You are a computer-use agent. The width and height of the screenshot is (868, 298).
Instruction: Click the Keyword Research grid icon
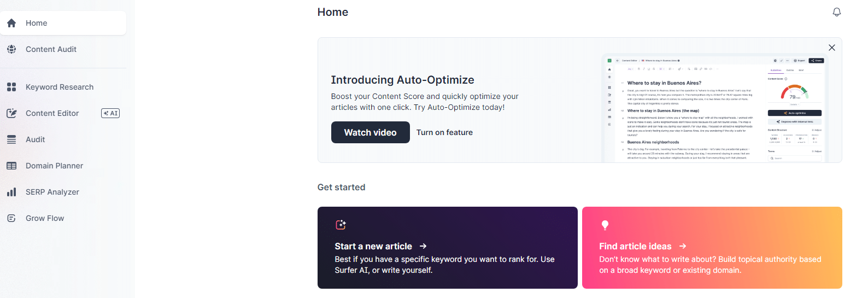tap(11, 87)
